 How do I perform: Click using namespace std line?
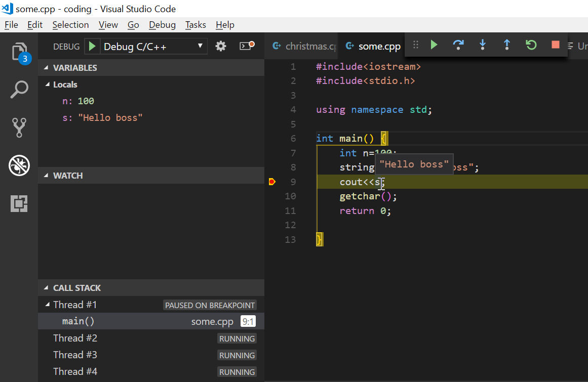(x=374, y=110)
